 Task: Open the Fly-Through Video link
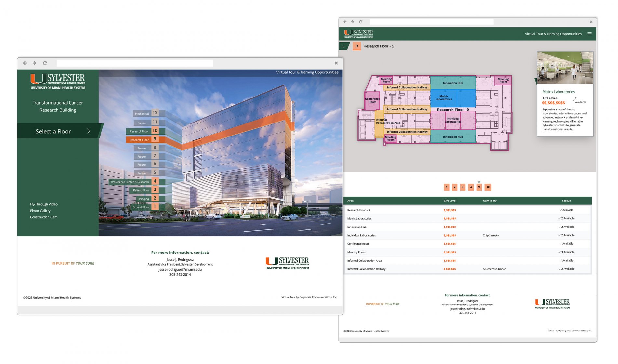coord(44,204)
